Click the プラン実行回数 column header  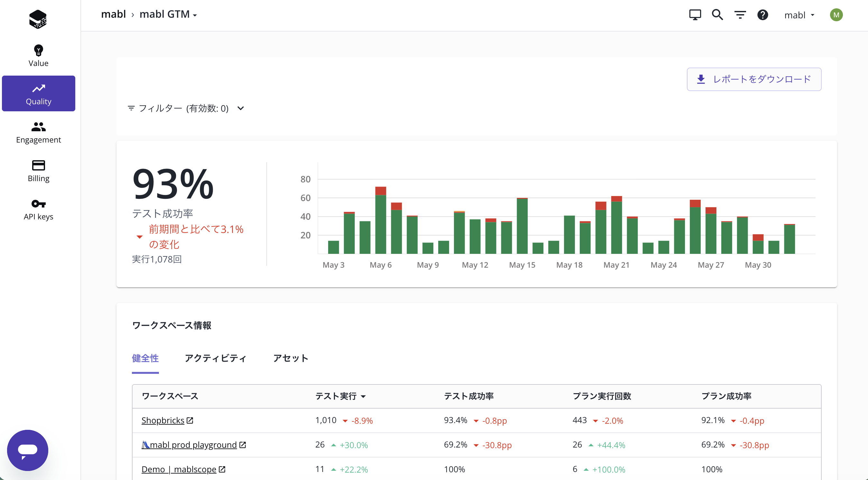(x=602, y=396)
